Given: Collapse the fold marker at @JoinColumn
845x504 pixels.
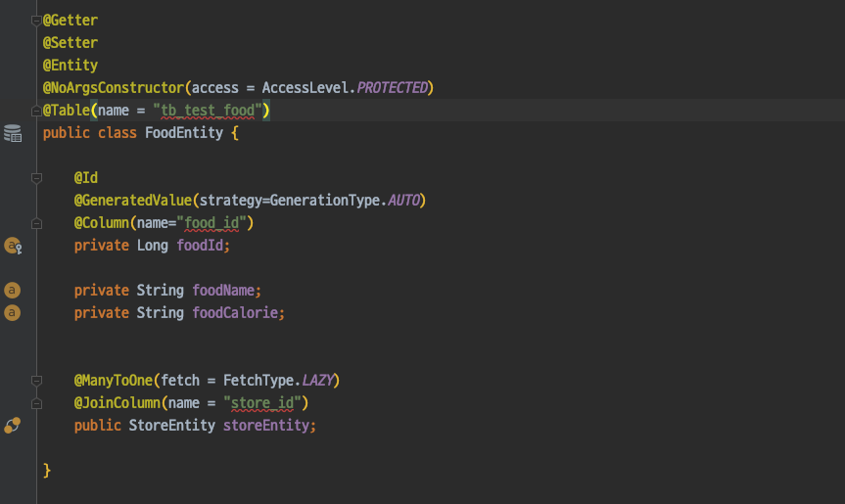Looking at the screenshot, I should [x=36, y=403].
